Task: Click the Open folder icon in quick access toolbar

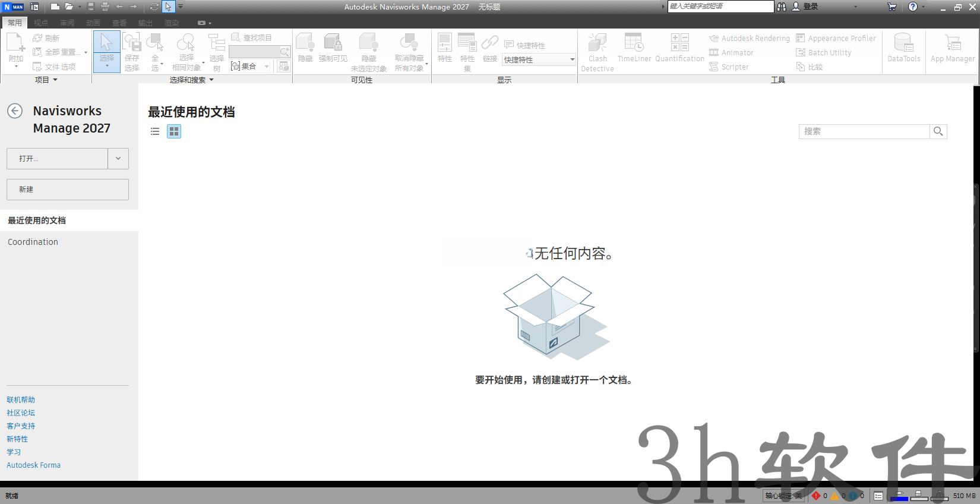Action: point(69,7)
